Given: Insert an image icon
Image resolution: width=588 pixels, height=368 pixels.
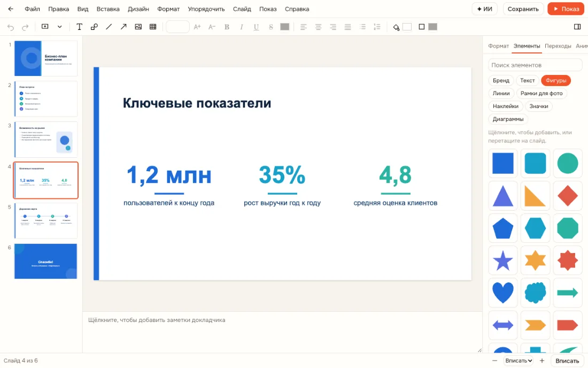Looking at the screenshot, I should pos(138,27).
